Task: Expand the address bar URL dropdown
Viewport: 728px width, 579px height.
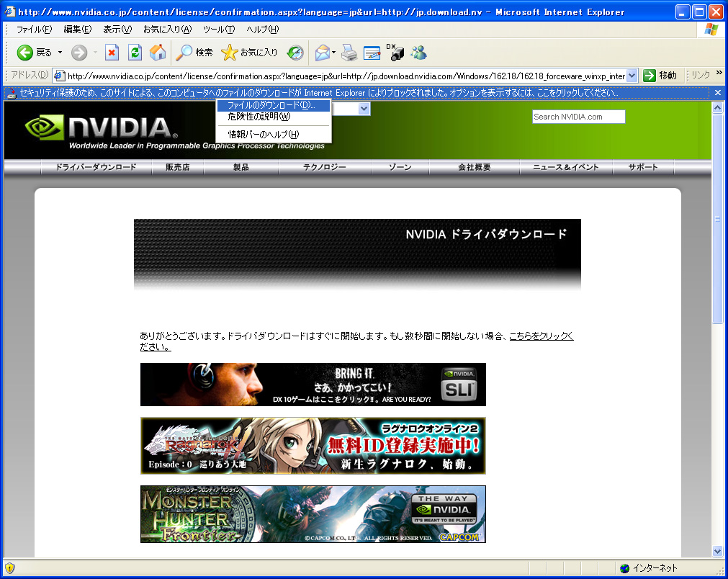Action: (x=632, y=75)
